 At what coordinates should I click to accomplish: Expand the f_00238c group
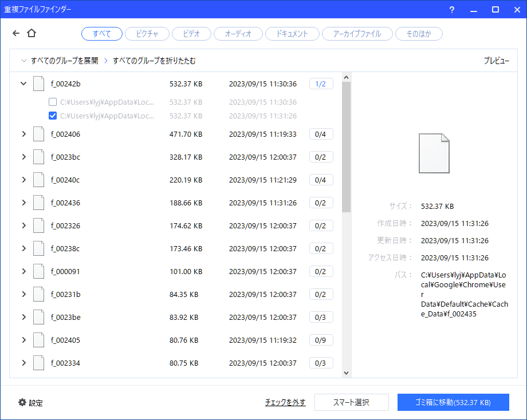23,248
